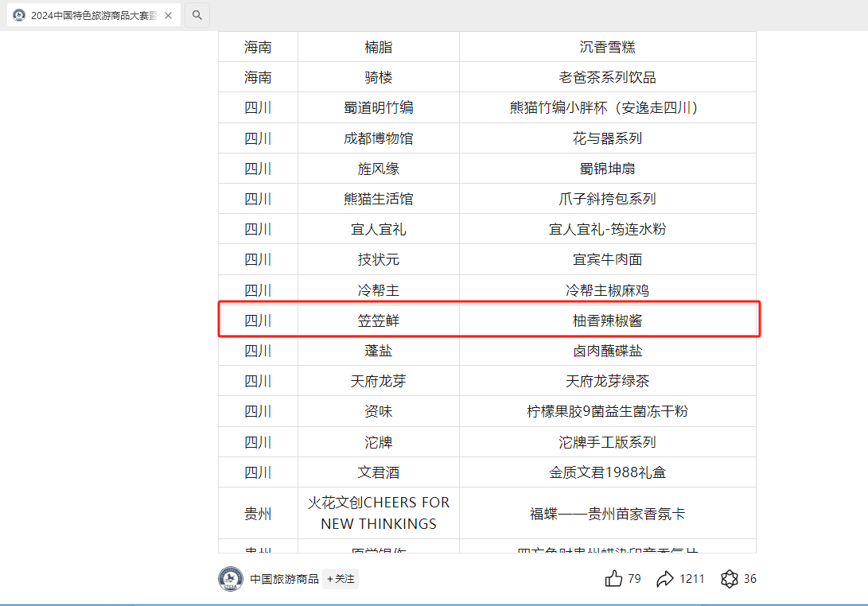Screen dimensions: 868x606
Task: Open the 中国旅游商品 account avatar
Action: click(x=230, y=579)
